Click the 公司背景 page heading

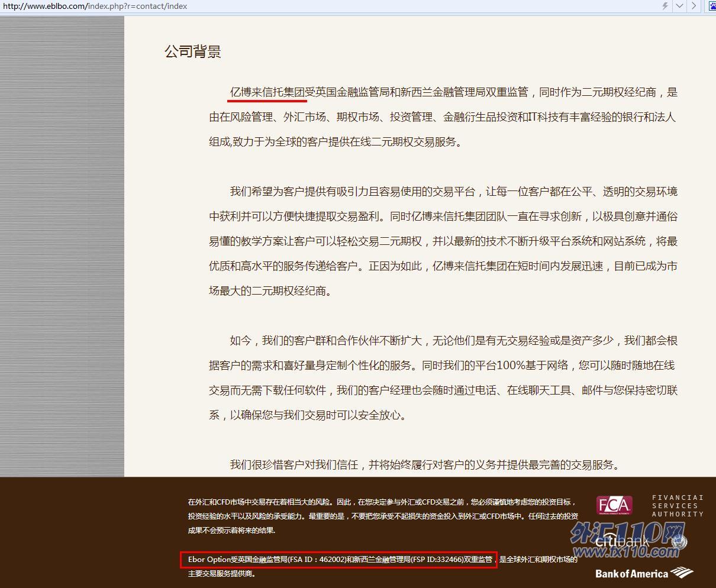192,52
